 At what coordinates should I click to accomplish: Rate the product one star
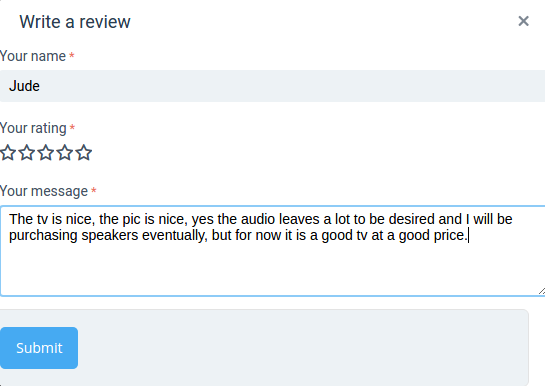point(8,153)
